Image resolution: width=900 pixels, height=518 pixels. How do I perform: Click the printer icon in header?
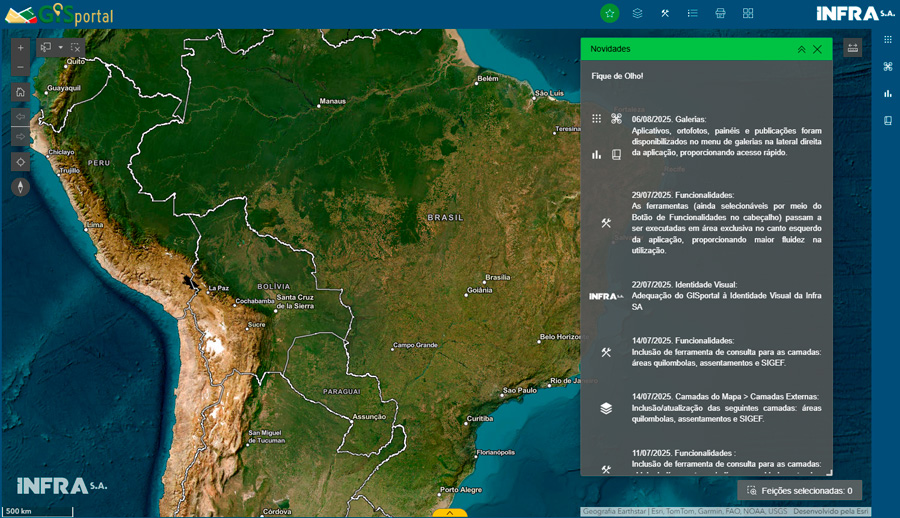click(720, 13)
